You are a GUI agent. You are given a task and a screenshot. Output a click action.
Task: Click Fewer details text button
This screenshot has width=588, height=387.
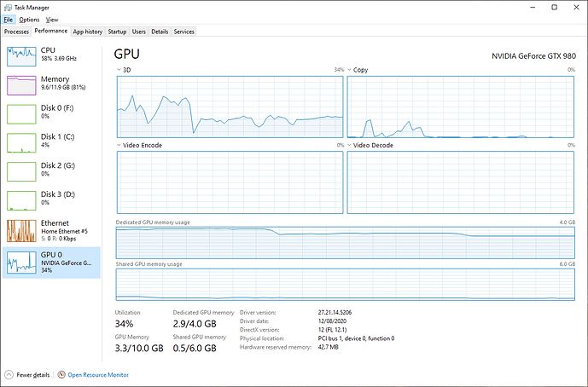(x=33, y=375)
